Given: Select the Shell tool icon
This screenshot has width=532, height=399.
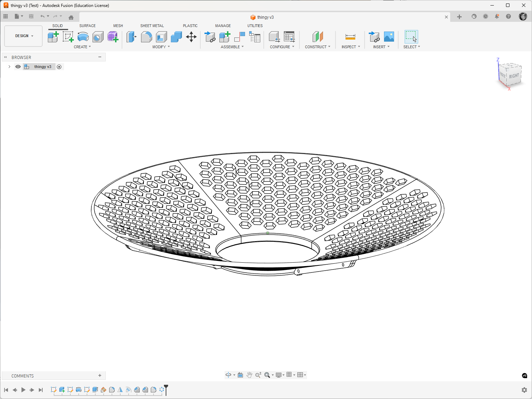Looking at the screenshot, I should (161, 36).
